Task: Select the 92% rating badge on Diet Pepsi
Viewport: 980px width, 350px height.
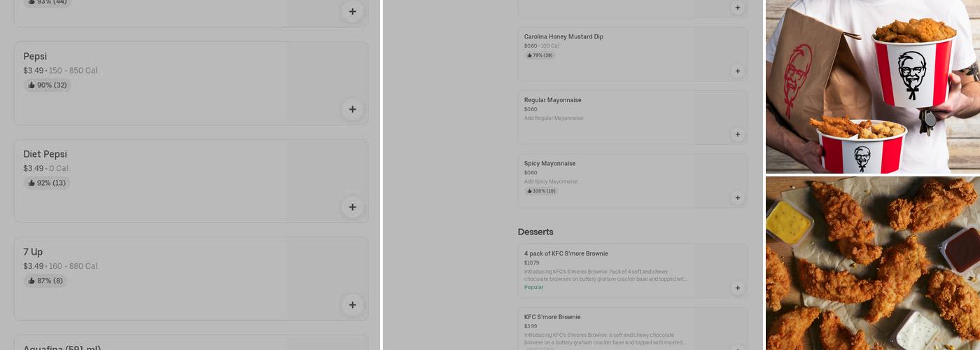Action: click(47, 183)
